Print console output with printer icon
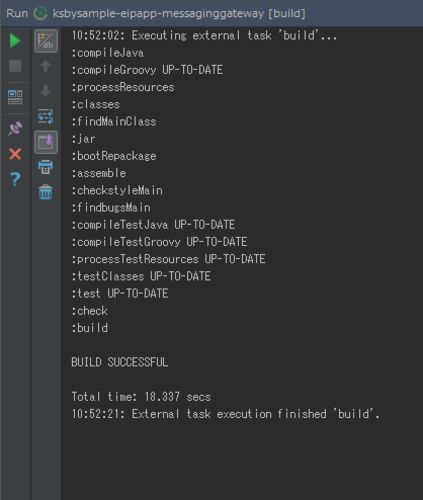 46,167
